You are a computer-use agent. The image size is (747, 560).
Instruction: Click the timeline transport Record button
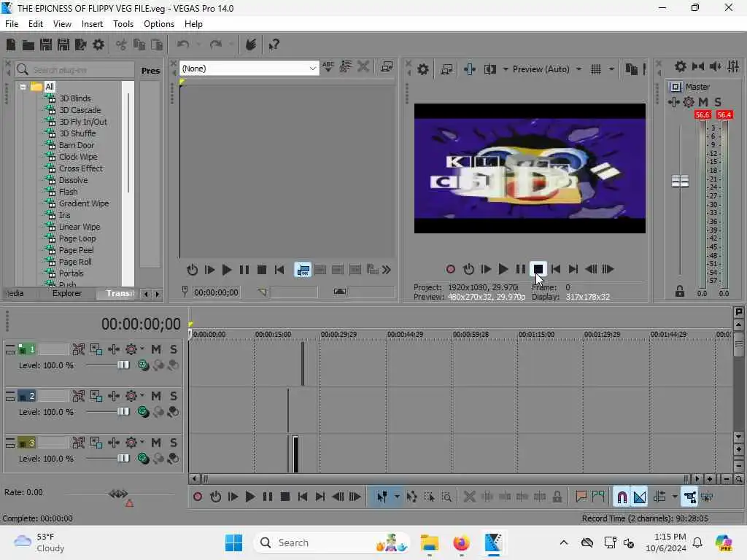click(x=198, y=497)
